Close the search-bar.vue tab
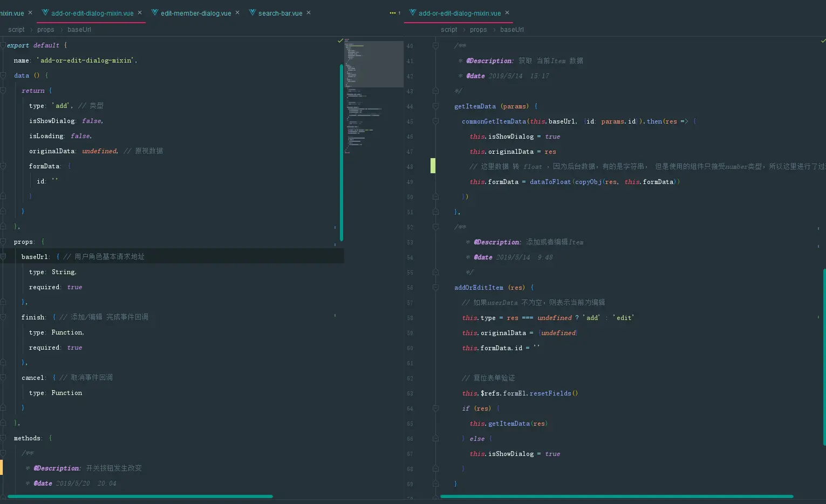 pos(309,12)
